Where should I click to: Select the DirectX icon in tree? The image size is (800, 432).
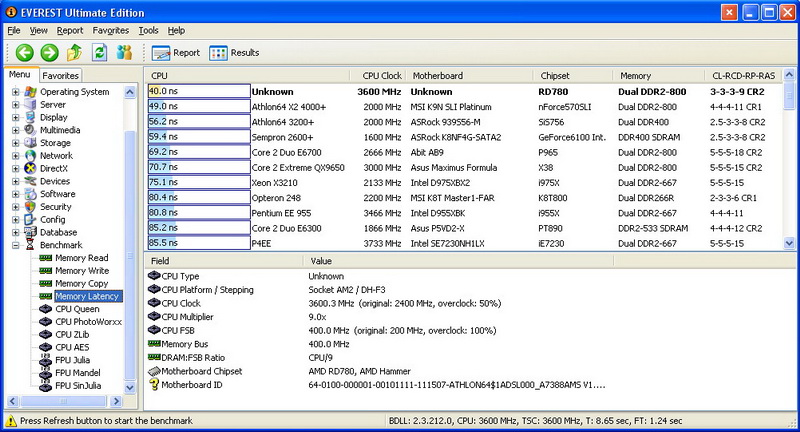coord(31,168)
